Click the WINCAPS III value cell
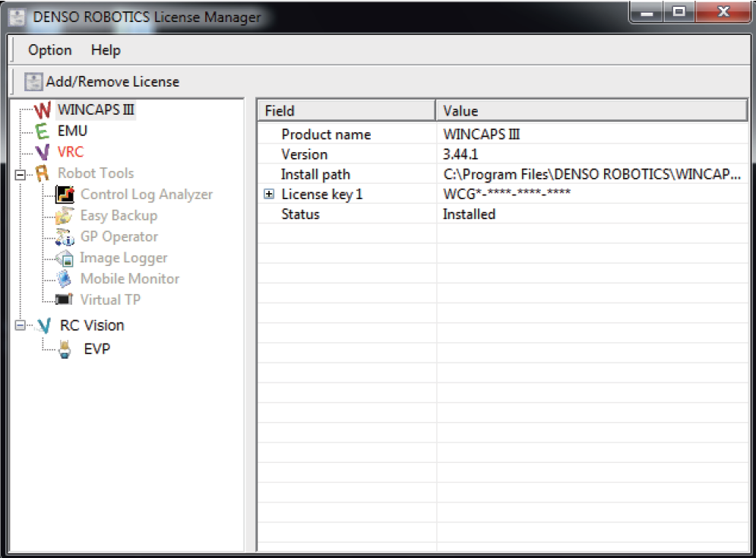This screenshot has width=756, height=558. pyautogui.click(x=592, y=134)
